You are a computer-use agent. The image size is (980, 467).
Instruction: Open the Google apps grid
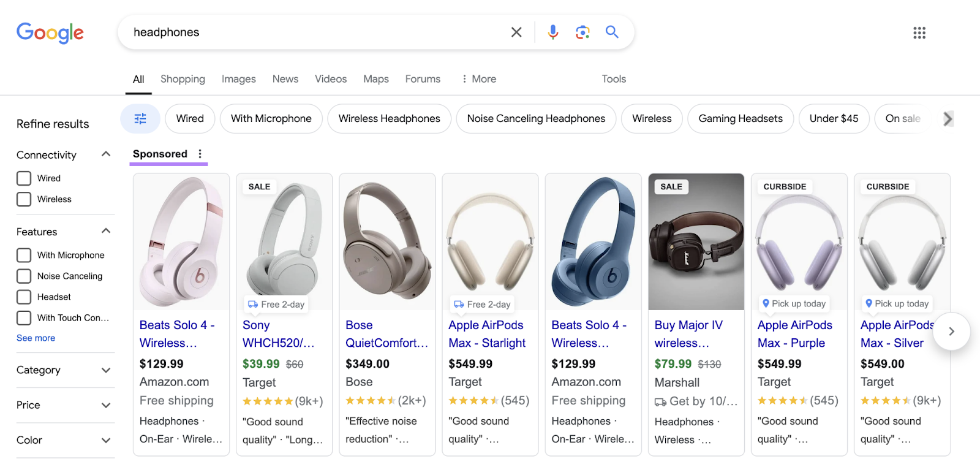point(919,32)
